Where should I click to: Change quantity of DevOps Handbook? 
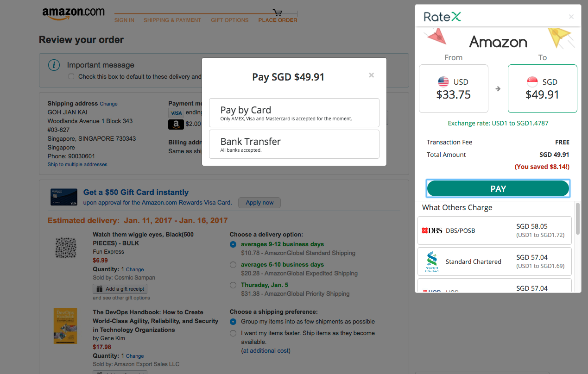pyautogui.click(x=135, y=356)
